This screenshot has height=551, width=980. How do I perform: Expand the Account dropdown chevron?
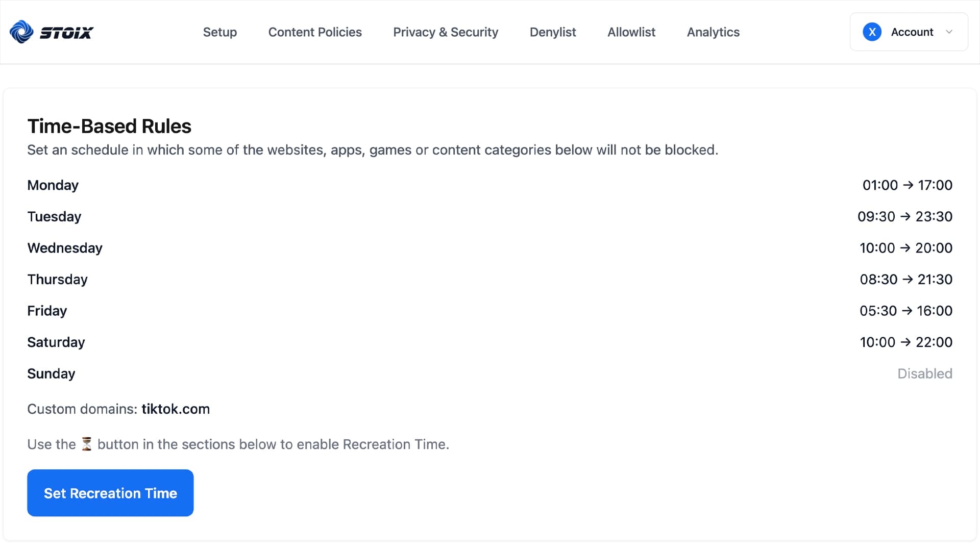click(x=949, y=32)
